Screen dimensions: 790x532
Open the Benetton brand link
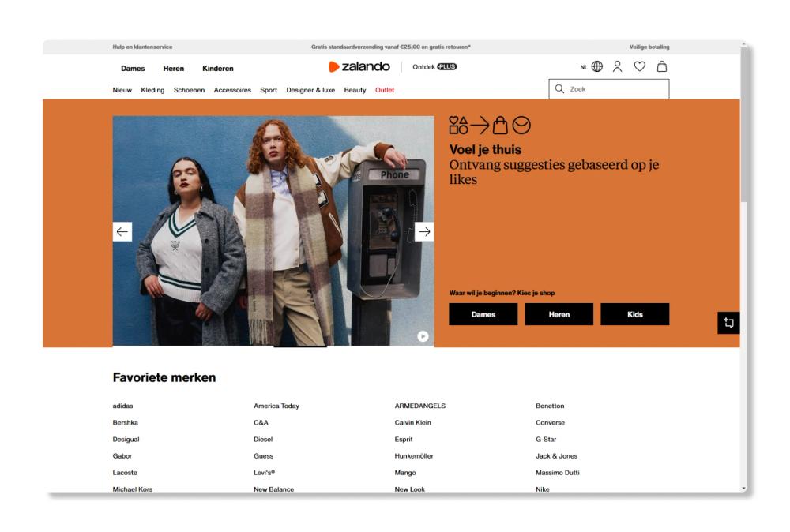point(550,406)
